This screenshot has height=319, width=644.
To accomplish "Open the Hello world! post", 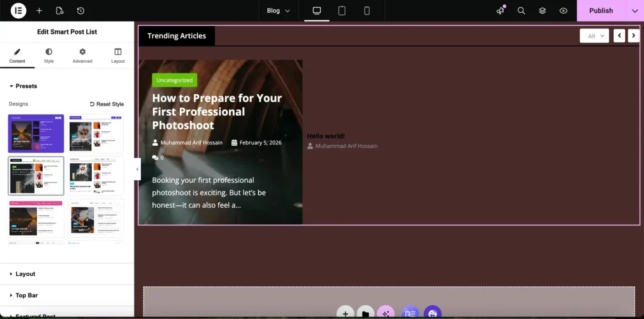I will click(326, 136).
